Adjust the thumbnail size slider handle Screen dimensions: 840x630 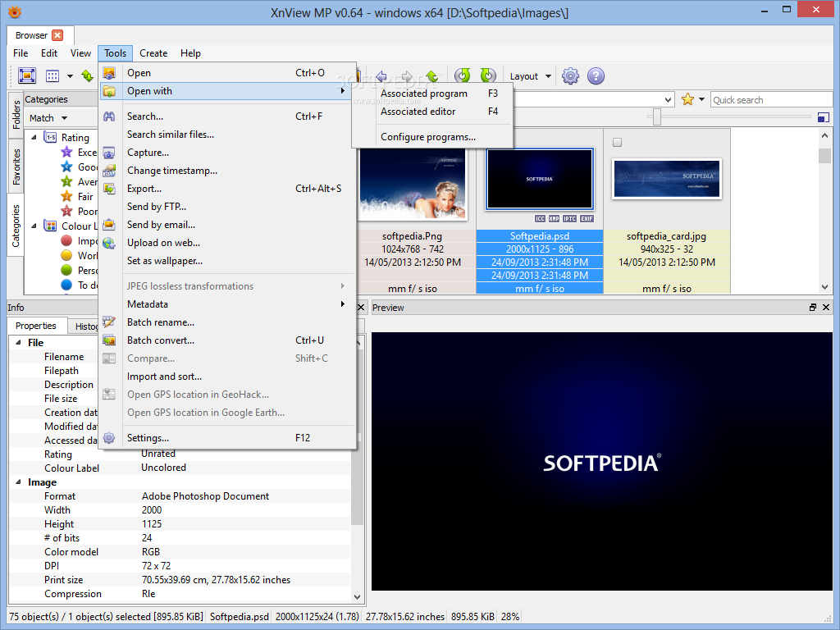tap(657, 116)
